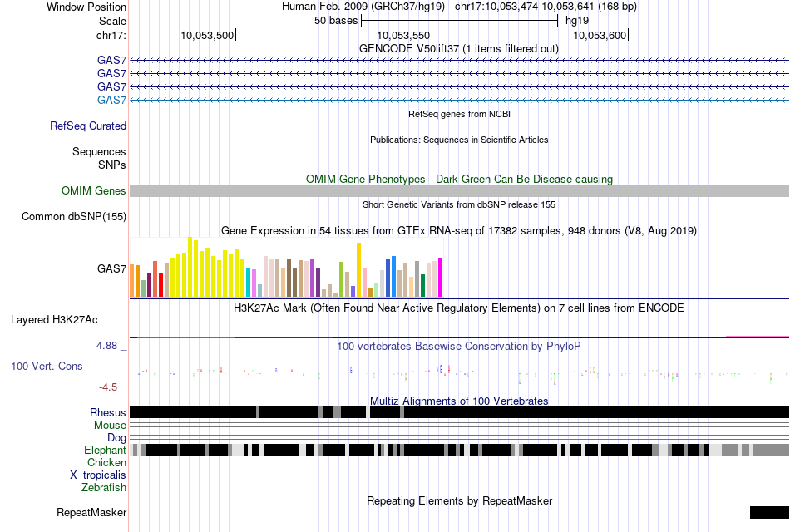
Task: Select the OMIM Genes track label
Action: click(x=94, y=190)
